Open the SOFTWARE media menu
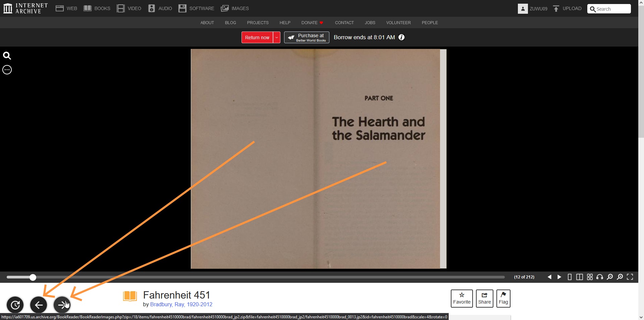 (196, 8)
